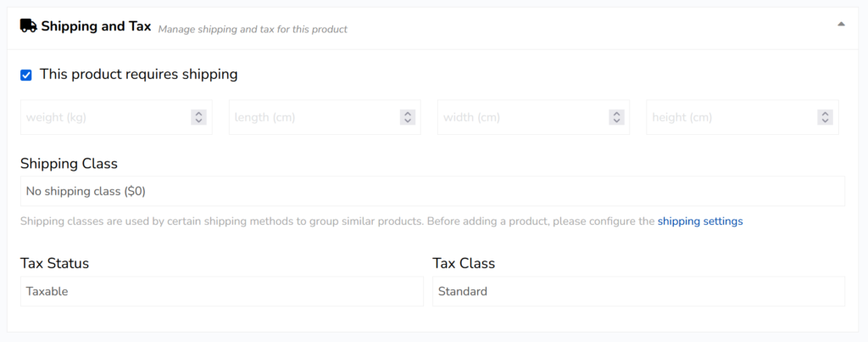Increase height with the up stepper arrow
Viewport: 868px width, 342px height.
[825, 114]
